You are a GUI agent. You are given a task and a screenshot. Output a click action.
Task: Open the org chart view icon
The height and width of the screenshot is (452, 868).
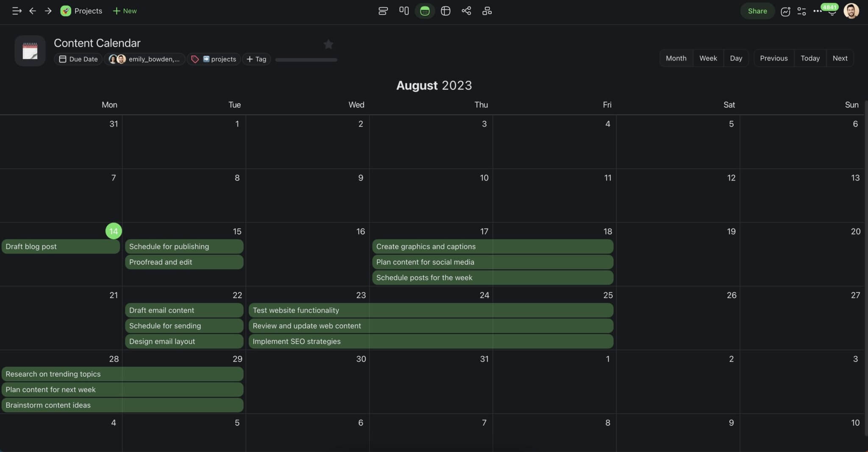coord(487,11)
